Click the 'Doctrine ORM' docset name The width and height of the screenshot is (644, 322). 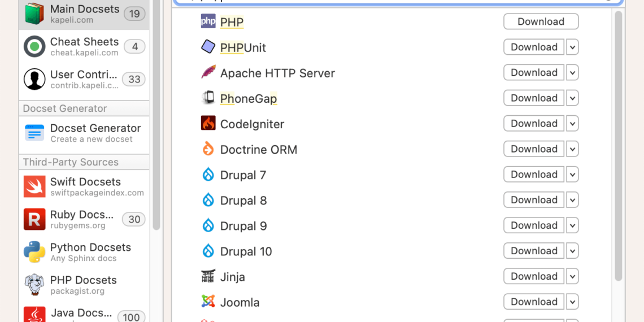(x=259, y=150)
